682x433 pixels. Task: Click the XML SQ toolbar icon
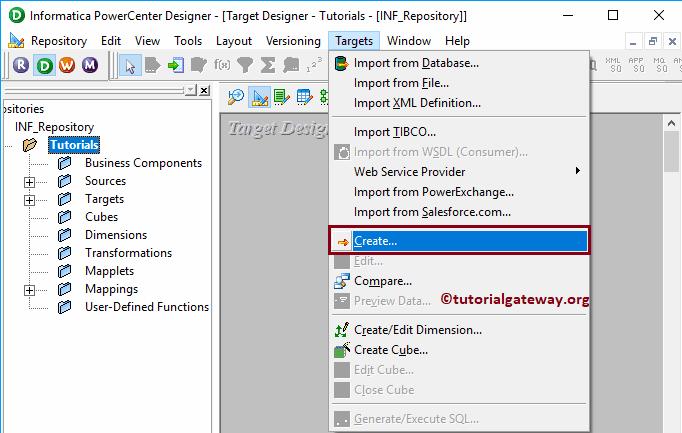point(614,65)
